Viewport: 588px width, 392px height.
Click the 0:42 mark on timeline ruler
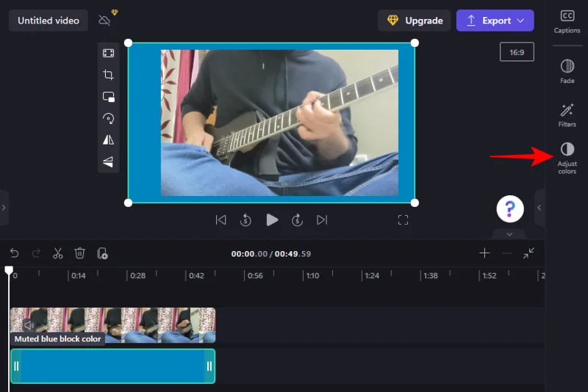click(196, 276)
